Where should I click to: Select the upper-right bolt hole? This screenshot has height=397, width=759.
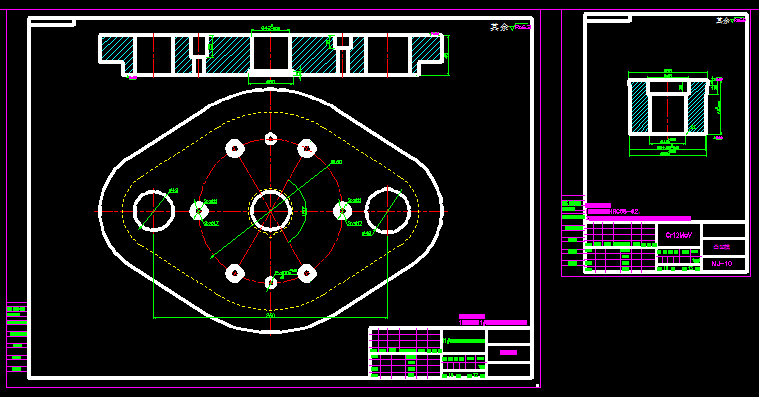pos(306,149)
